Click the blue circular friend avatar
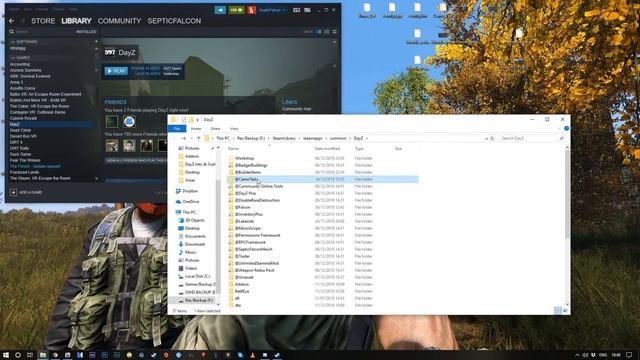This screenshot has height=360, width=640. [x=129, y=121]
